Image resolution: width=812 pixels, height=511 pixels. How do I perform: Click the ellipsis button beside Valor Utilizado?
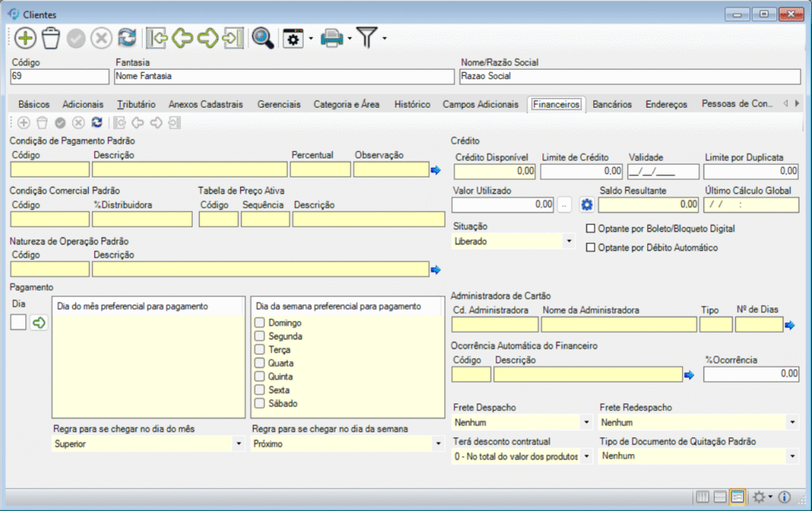(564, 205)
